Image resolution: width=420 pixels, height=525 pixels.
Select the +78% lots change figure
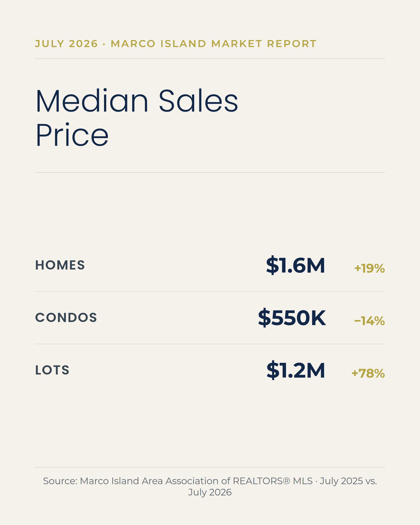368,374
